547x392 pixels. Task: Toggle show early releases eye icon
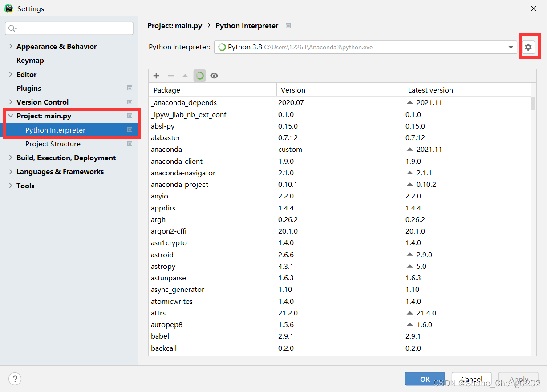[x=214, y=76]
